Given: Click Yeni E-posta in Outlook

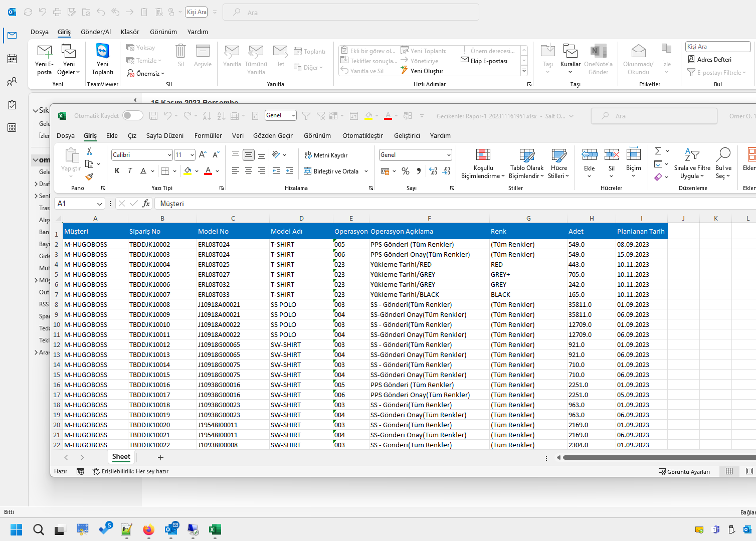Looking at the screenshot, I should pyautogui.click(x=44, y=59).
